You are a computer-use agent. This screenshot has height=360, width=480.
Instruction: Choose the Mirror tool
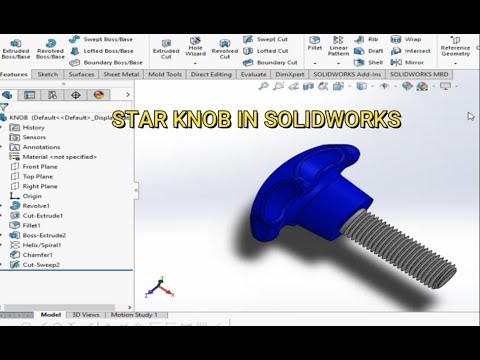[407, 63]
